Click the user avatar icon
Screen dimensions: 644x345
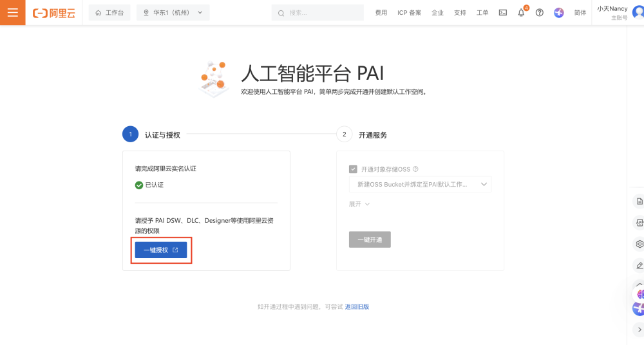pyautogui.click(x=638, y=13)
